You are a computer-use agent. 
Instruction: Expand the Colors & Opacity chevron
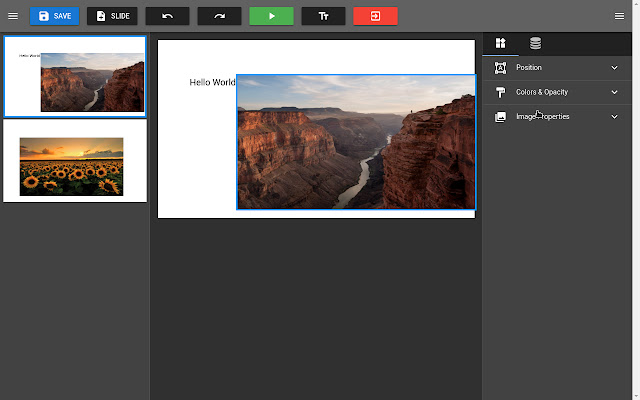tap(614, 92)
